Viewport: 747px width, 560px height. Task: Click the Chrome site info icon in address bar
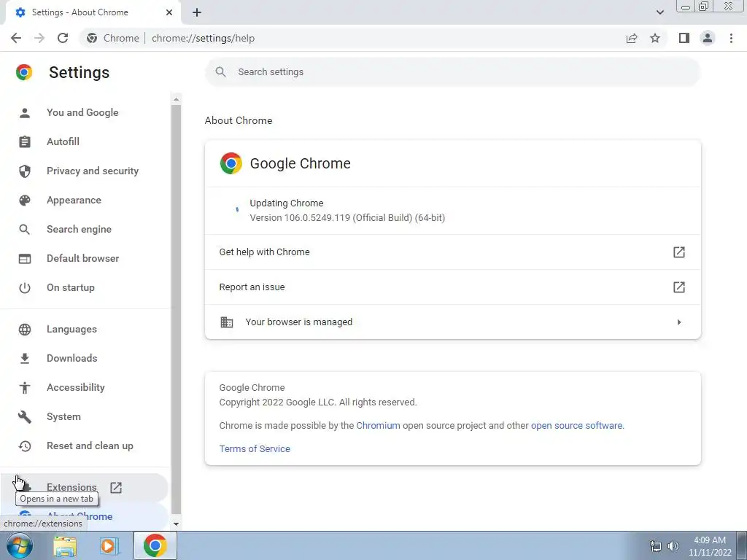point(92,38)
